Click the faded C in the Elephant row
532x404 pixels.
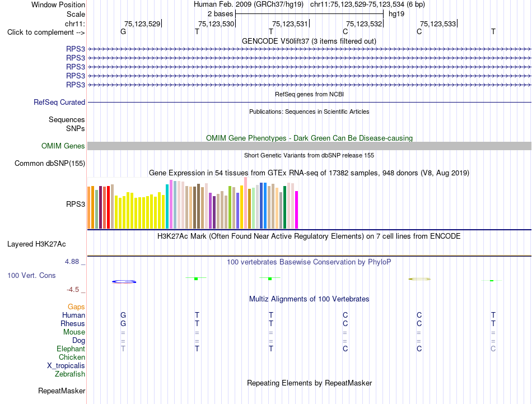point(493,349)
